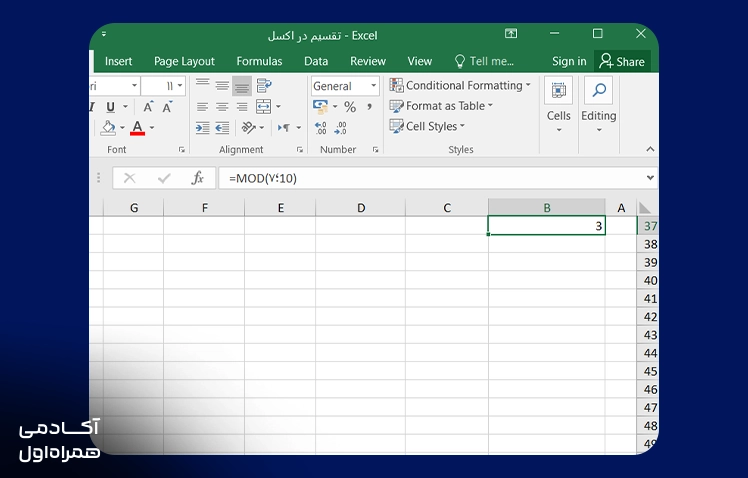
Task: Open the Insert tab
Action: (118, 62)
